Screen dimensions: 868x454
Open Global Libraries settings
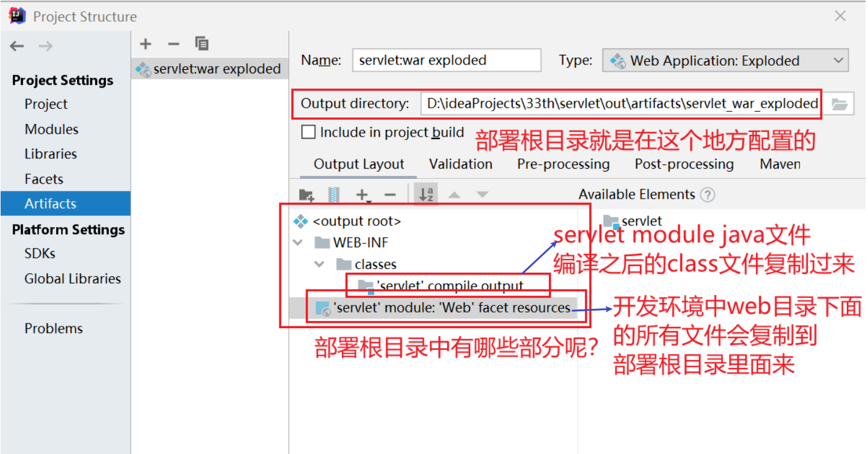coord(72,279)
